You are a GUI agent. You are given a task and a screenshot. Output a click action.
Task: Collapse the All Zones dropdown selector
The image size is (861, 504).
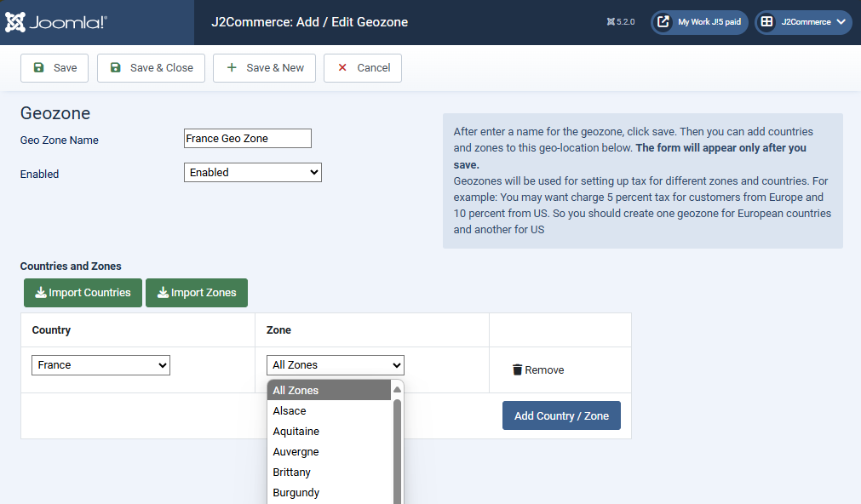336,365
